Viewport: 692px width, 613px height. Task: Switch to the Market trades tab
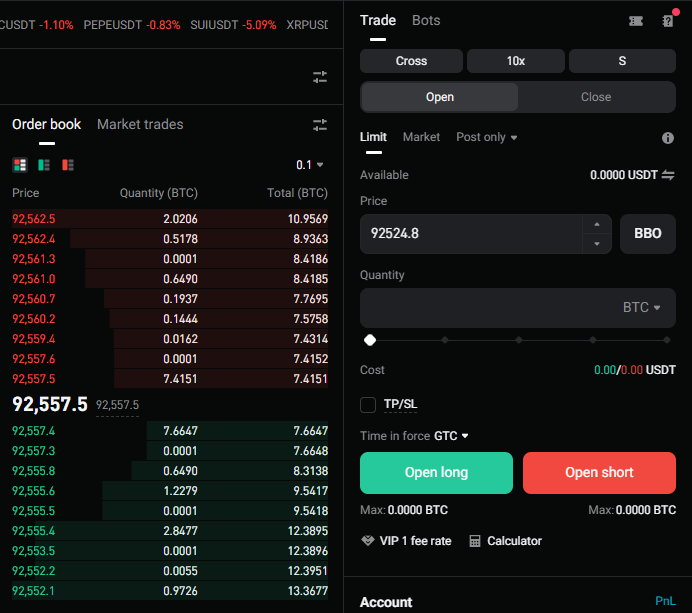(140, 125)
